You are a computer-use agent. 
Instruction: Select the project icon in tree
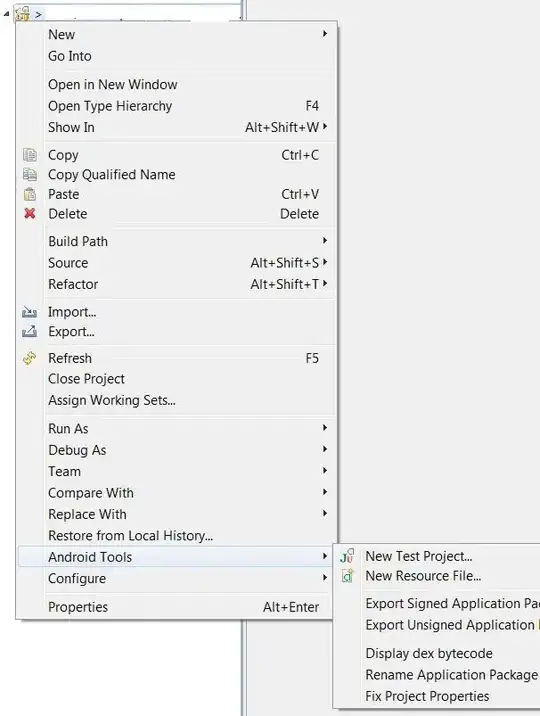[22, 14]
